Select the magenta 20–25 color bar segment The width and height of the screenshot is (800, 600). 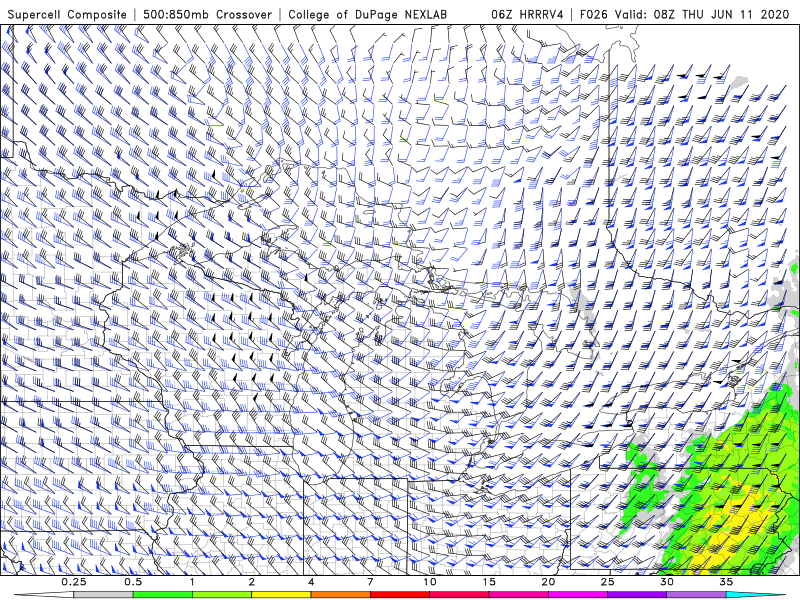[578, 595]
